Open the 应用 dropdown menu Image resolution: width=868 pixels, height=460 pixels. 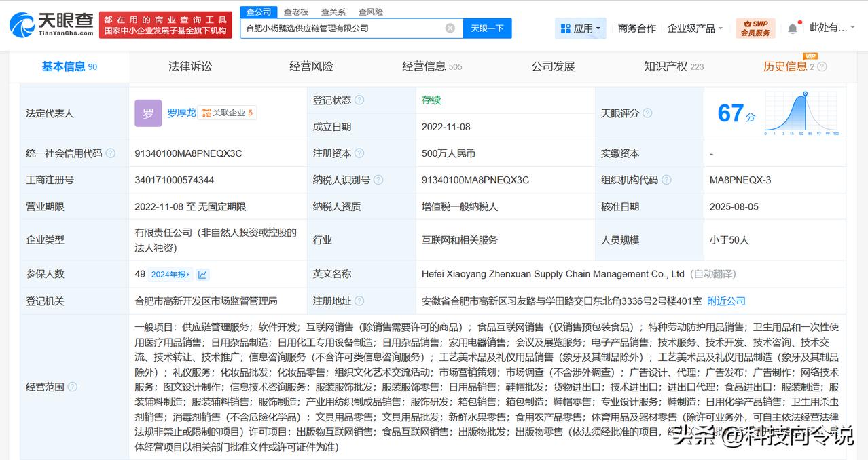click(581, 28)
